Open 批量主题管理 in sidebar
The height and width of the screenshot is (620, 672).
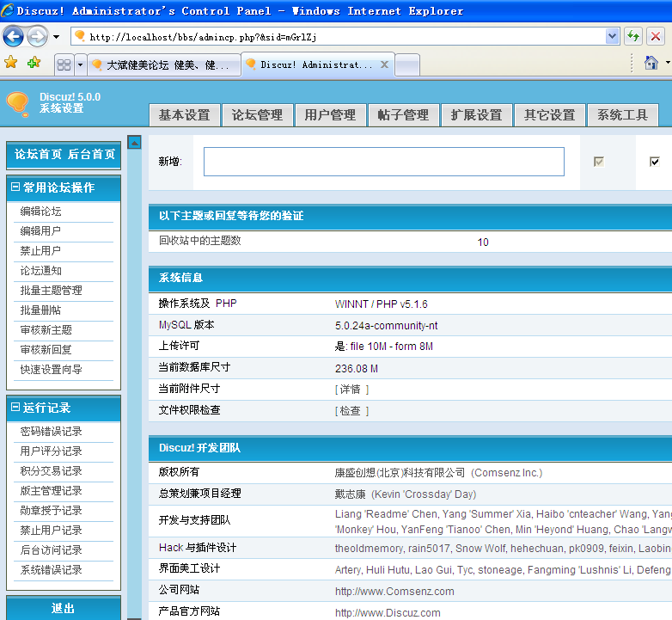coord(51,291)
